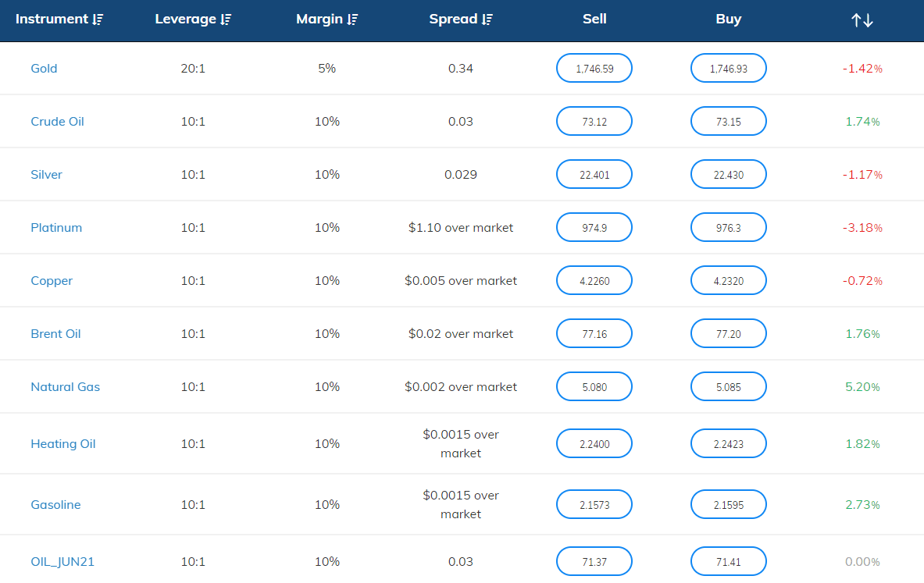Buy Gasoline at 2.1595
Image resolution: width=924 pixels, height=583 pixels.
point(728,505)
